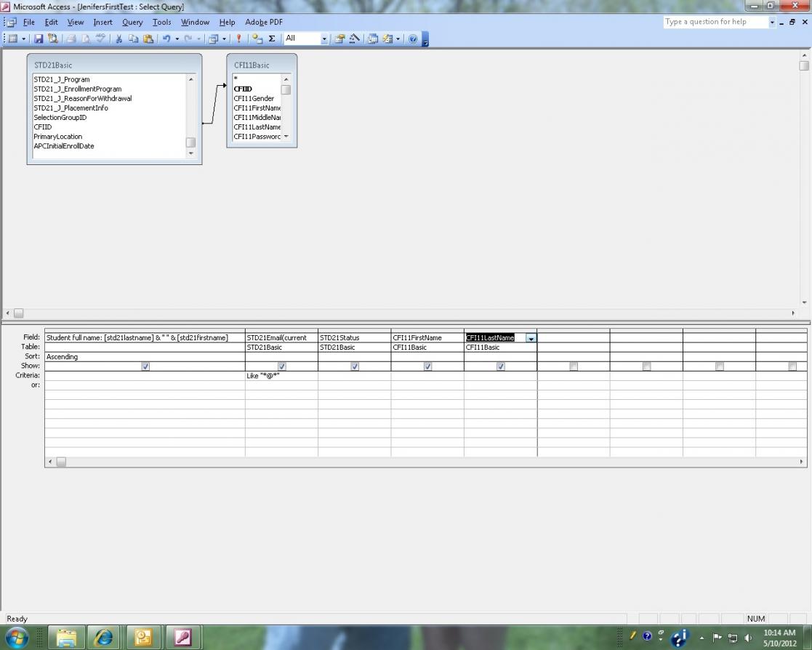Open the View menu
This screenshot has height=650, width=812.
76,23
